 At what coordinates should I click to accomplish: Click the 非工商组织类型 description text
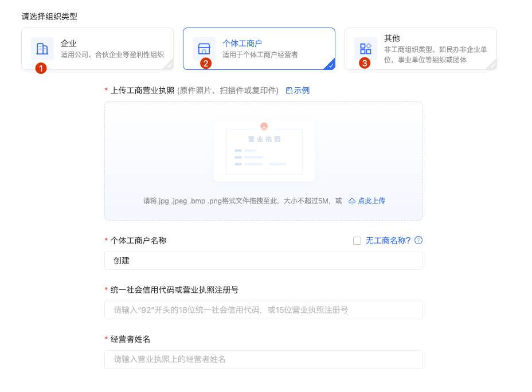435,54
